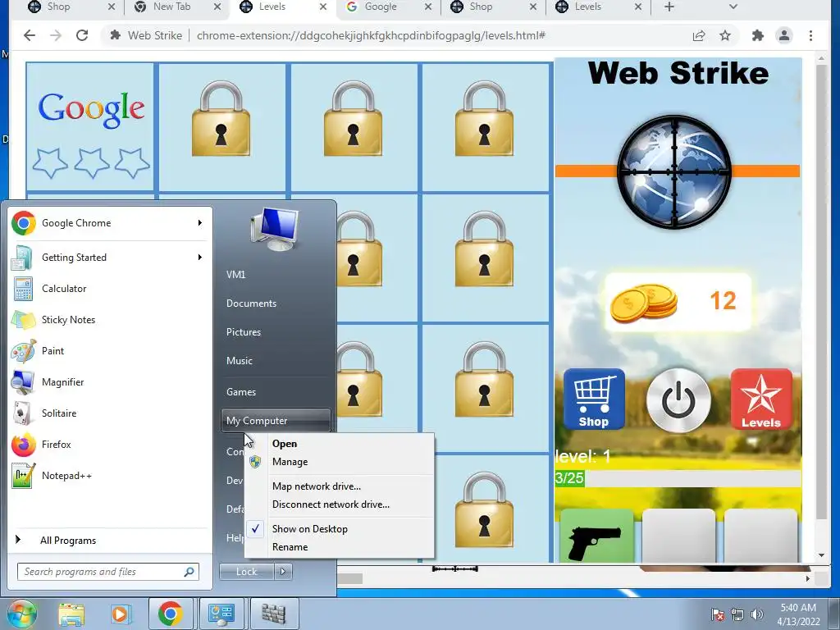The image size is (840, 630).
Task: Click the share page icon
Action: (x=699, y=35)
